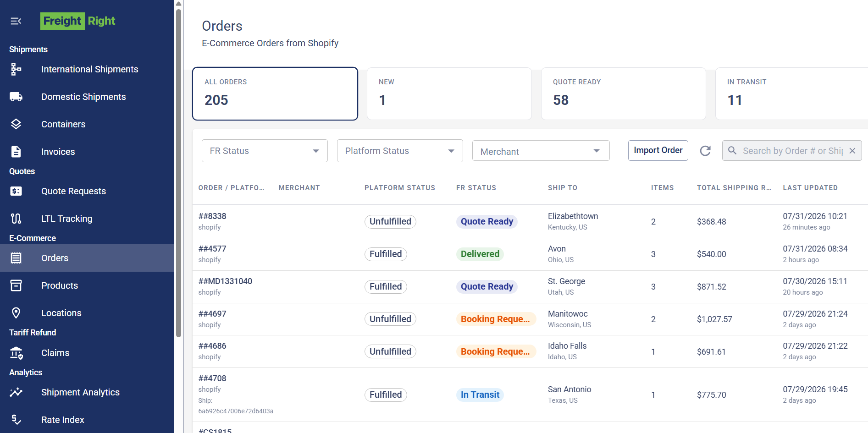868x433 pixels.
Task: Filter by the New orders card
Action: pyautogui.click(x=449, y=94)
